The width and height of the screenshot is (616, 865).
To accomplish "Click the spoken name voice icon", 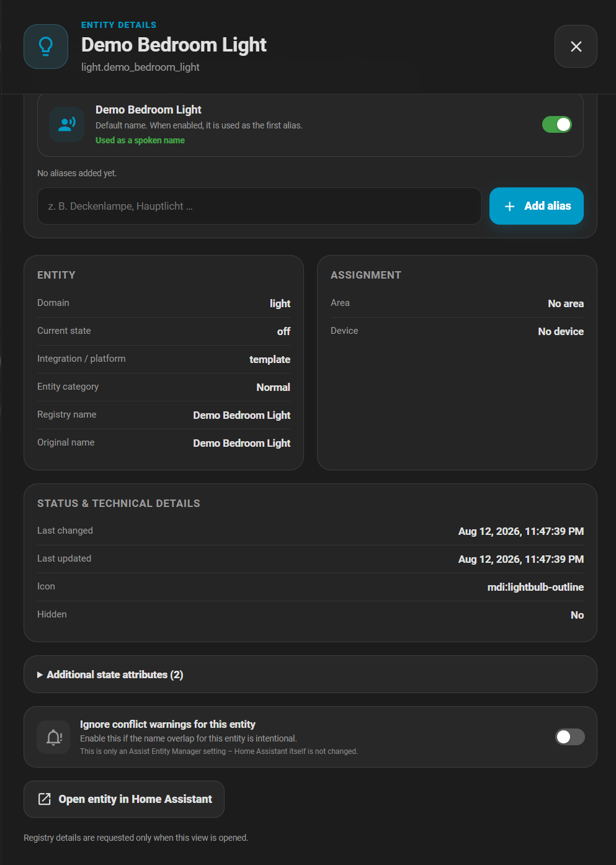I will pos(66,124).
